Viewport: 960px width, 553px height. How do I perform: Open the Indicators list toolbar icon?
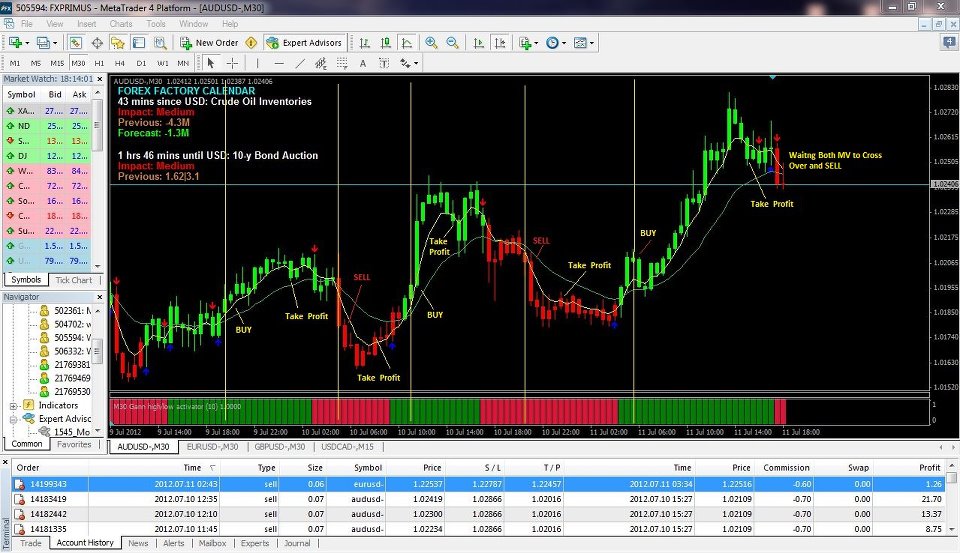[x=524, y=43]
